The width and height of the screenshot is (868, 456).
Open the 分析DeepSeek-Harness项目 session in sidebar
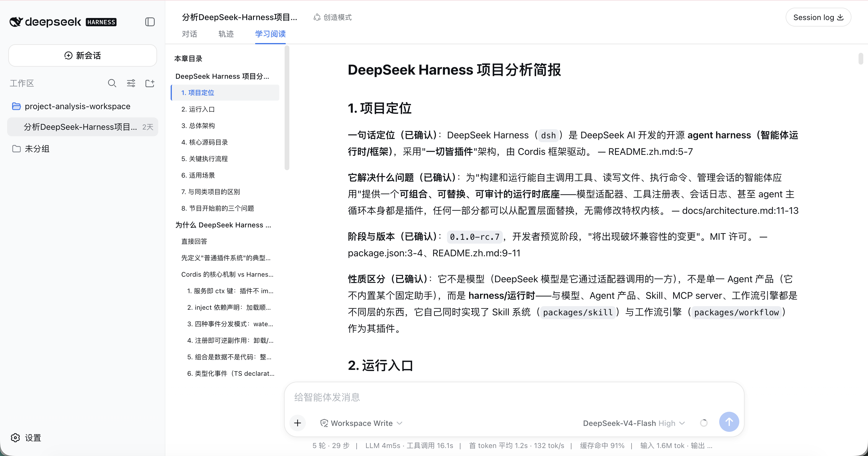83,127
